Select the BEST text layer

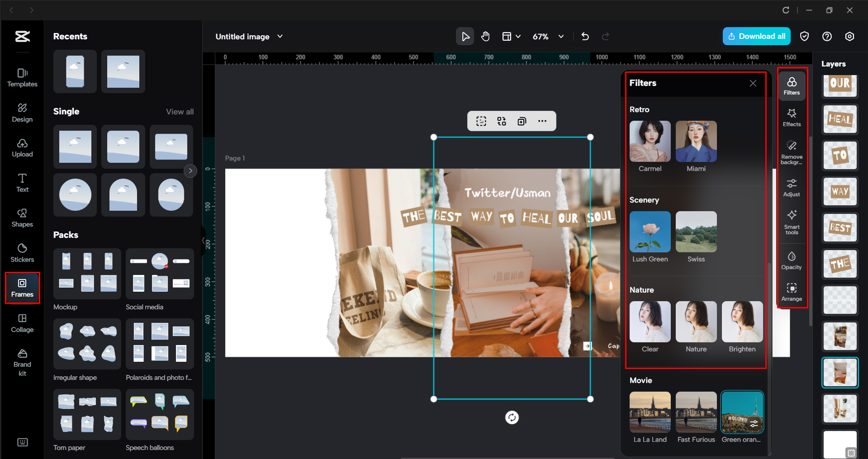click(840, 228)
